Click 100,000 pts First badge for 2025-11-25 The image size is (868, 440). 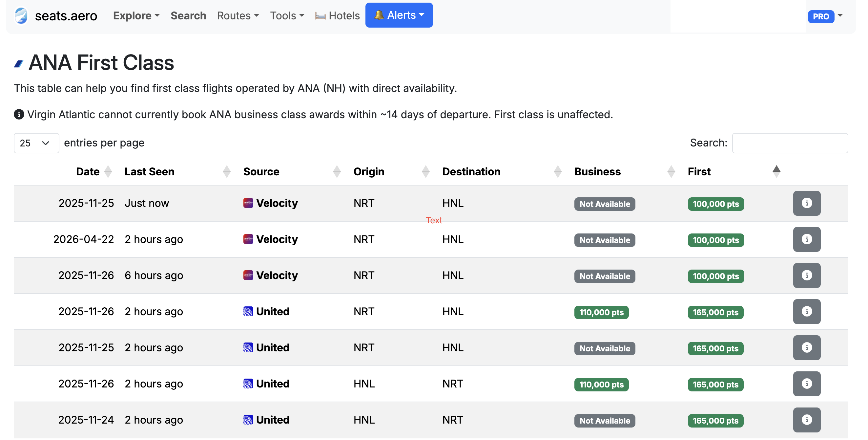pyautogui.click(x=716, y=204)
